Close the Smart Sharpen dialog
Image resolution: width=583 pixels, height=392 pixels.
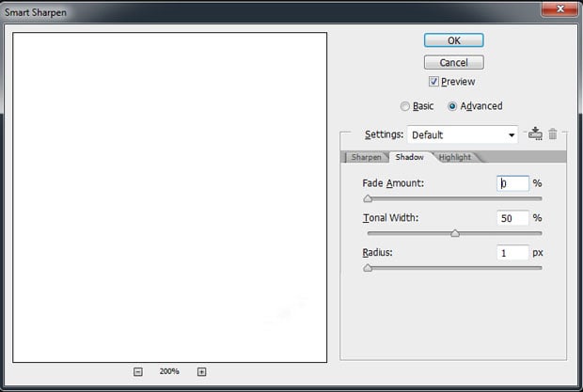tap(560, 8)
